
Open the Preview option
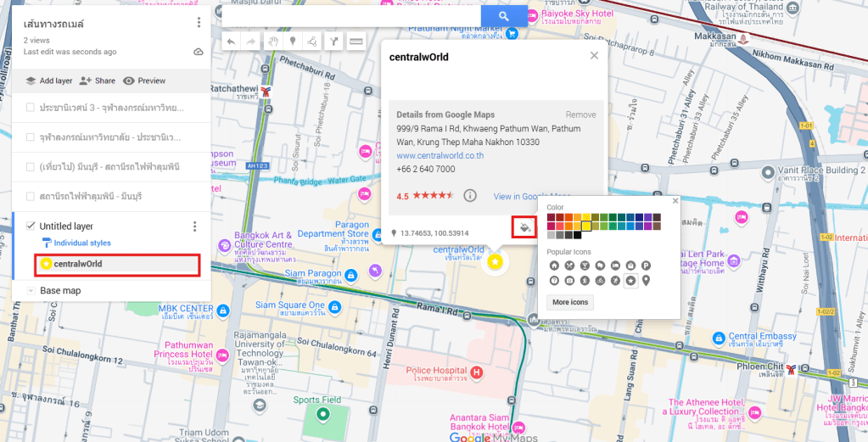coord(144,81)
